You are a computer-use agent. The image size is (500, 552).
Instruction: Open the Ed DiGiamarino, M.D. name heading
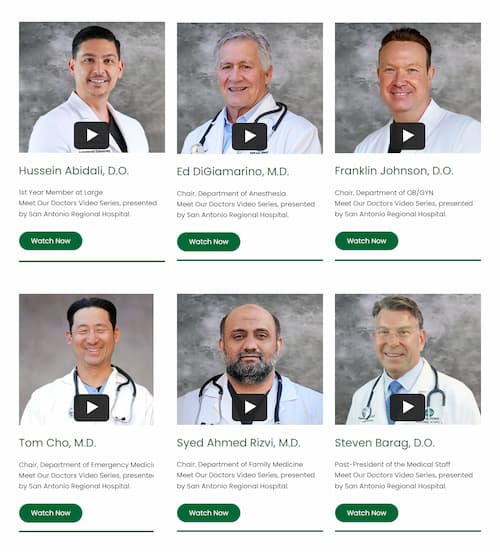[x=233, y=172]
